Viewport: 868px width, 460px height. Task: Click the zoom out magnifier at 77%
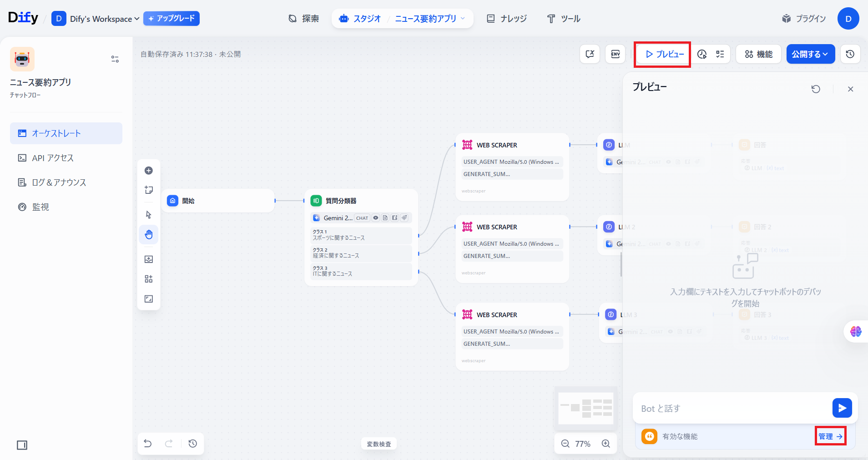[x=565, y=444]
